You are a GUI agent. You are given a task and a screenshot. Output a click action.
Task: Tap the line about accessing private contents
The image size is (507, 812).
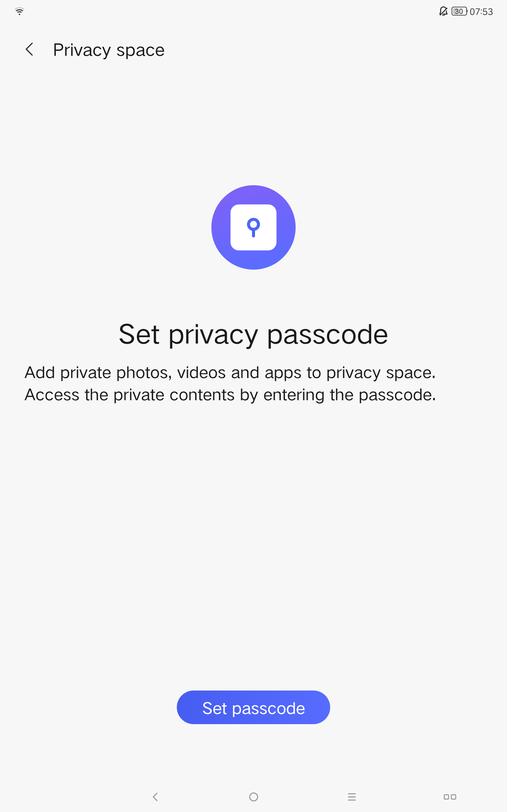230,395
